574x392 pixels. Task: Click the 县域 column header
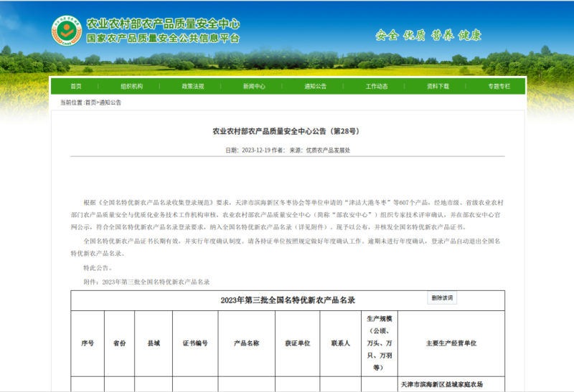154,343
